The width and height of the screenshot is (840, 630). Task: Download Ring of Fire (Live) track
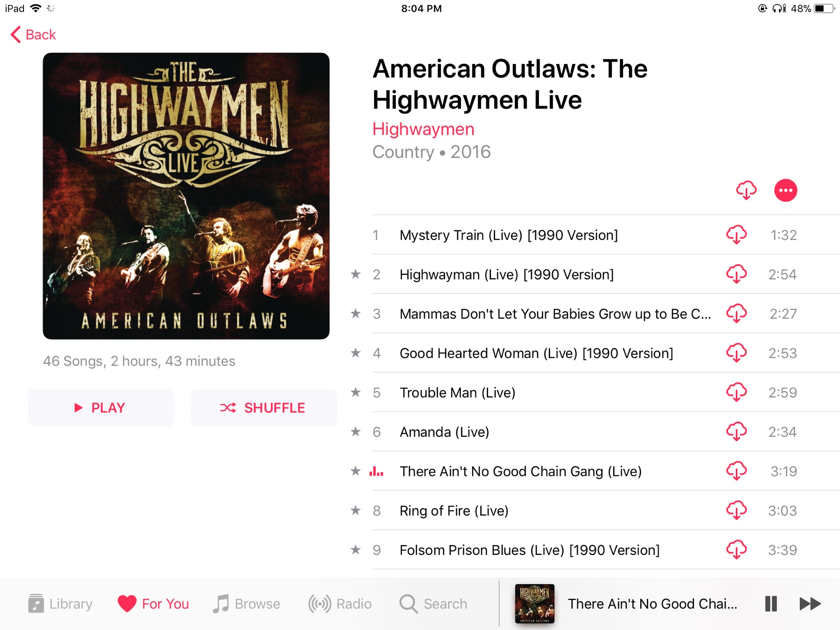(x=736, y=511)
